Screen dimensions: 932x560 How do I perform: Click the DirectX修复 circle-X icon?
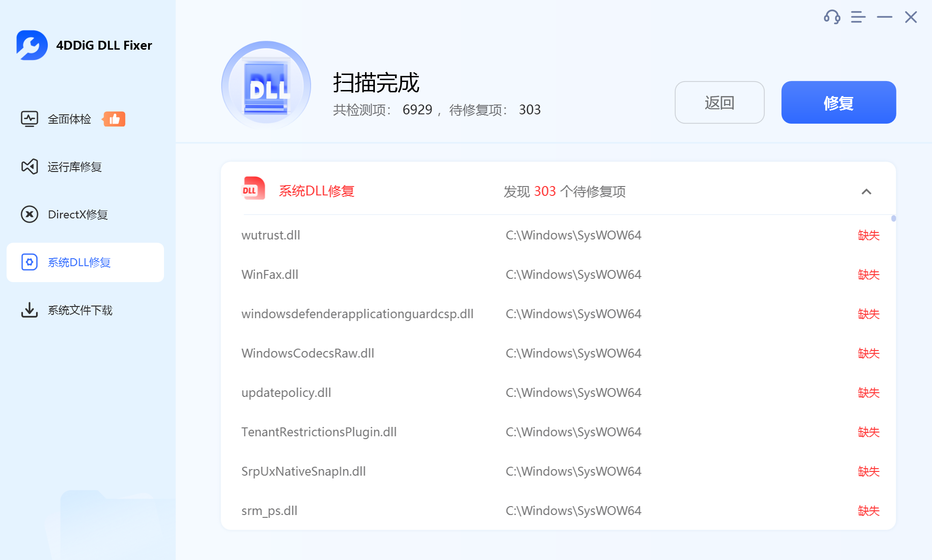click(x=29, y=215)
